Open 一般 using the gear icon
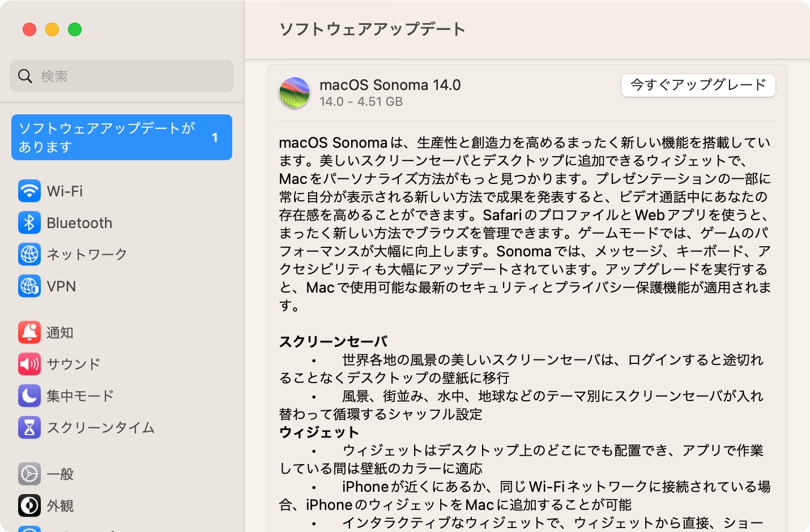This screenshot has width=810, height=532. coord(29,474)
